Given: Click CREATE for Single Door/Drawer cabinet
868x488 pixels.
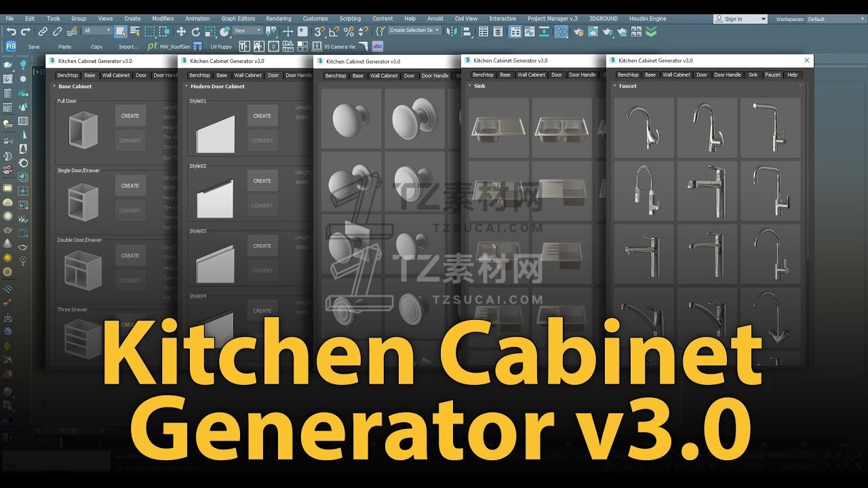Looking at the screenshot, I should click(130, 186).
